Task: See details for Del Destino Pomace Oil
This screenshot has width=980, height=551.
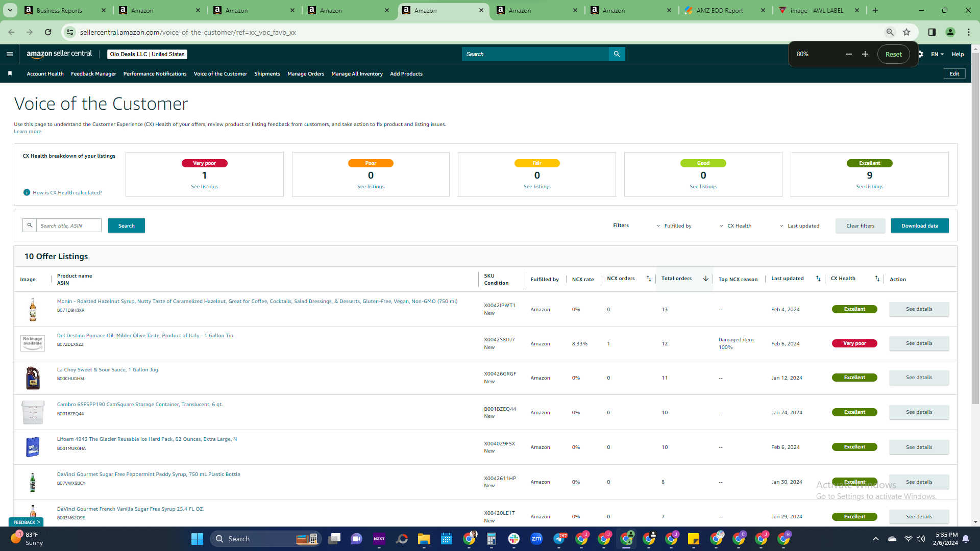Action: pyautogui.click(x=919, y=343)
